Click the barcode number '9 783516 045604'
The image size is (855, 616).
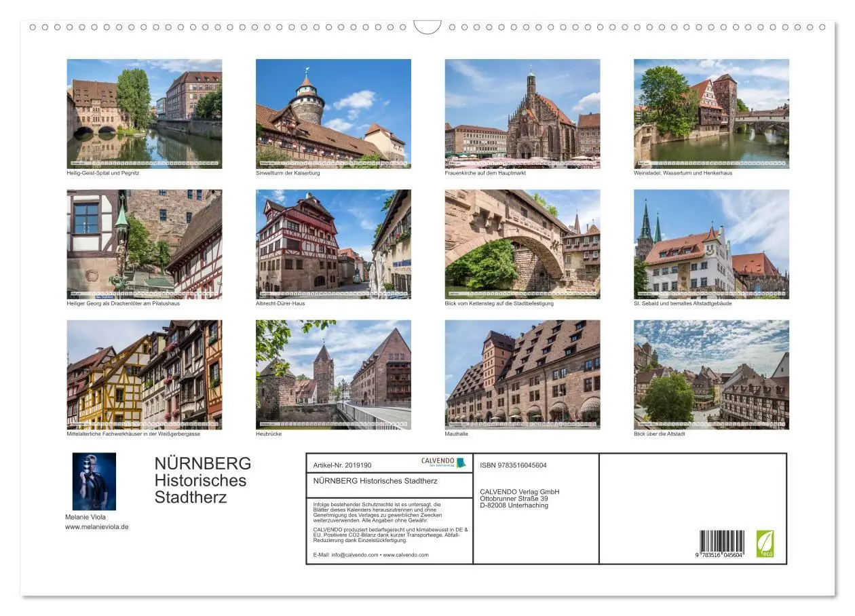coord(719,554)
